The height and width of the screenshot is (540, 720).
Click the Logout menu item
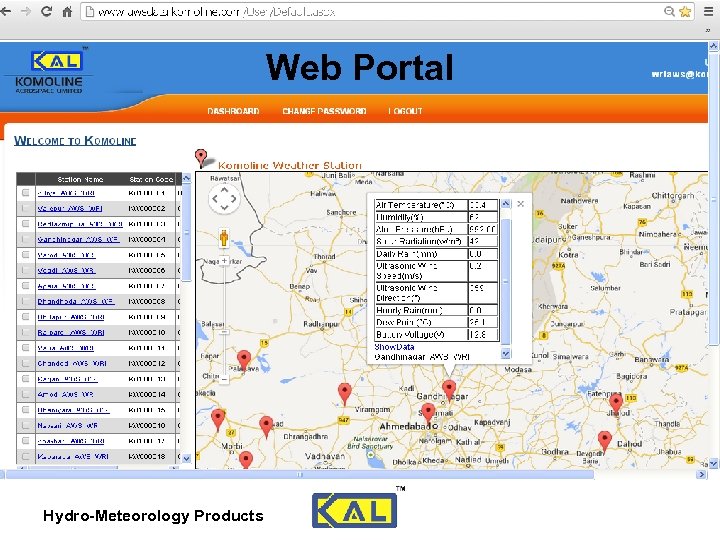(405, 111)
